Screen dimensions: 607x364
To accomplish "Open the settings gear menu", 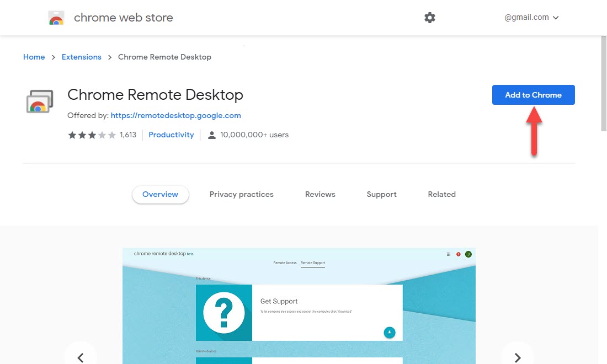I will tap(430, 18).
